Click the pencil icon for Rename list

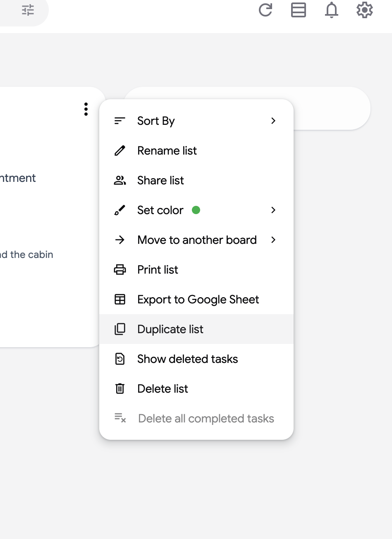point(120,150)
